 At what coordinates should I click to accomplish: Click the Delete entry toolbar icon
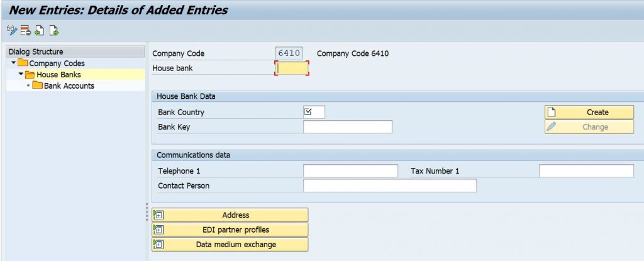pos(26,30)
